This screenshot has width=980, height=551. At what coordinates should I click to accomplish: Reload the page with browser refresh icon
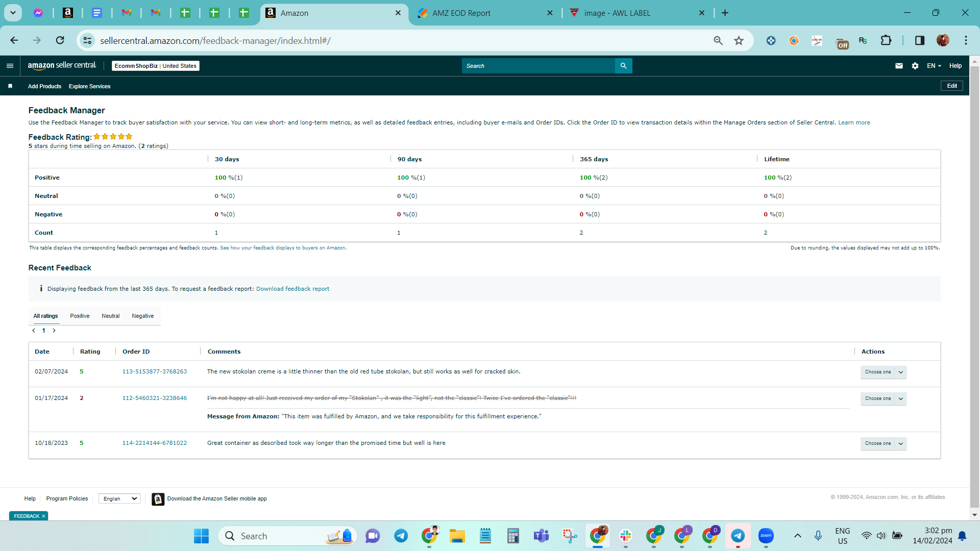60,40
